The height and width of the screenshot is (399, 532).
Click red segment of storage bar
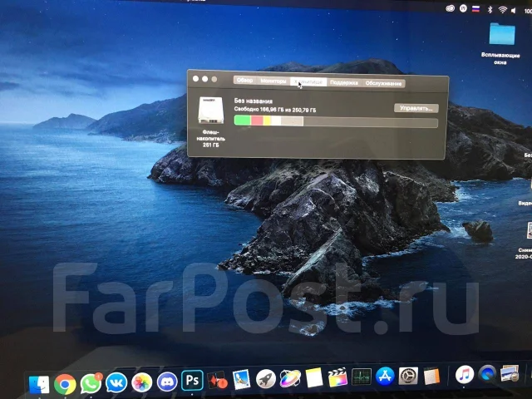257,121
